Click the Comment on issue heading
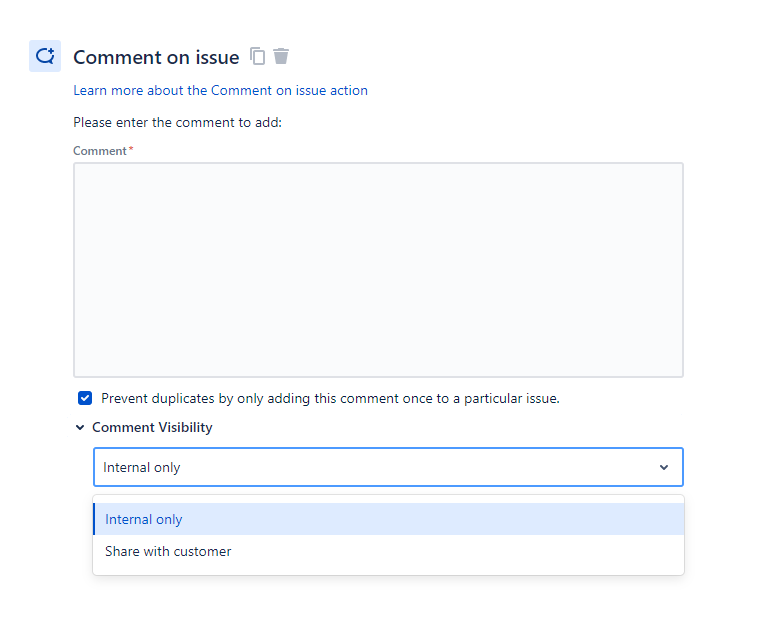 coord(156,57)
